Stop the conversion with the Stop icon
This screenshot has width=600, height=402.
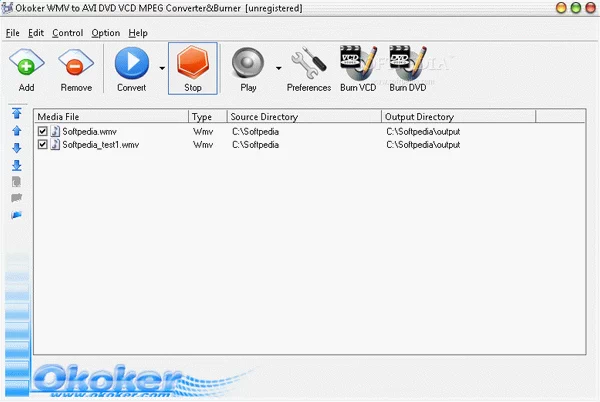tap(192, 62)
